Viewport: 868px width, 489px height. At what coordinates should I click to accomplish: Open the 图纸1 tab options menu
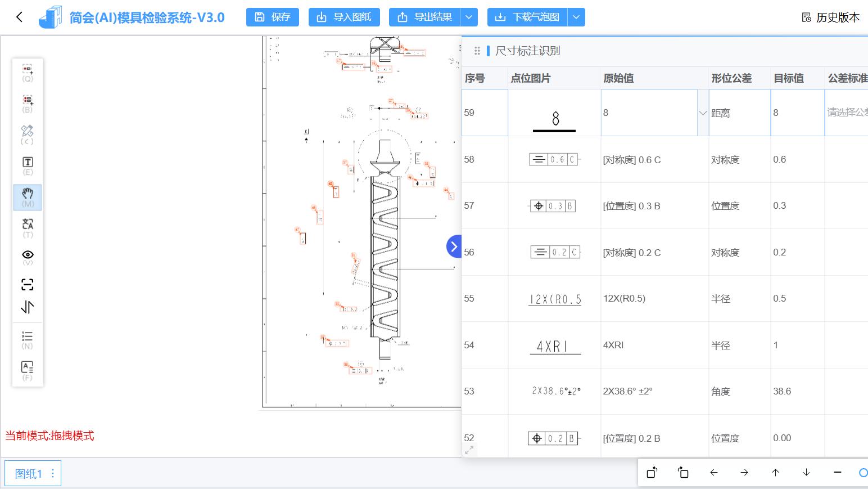[x=52, y=473]
